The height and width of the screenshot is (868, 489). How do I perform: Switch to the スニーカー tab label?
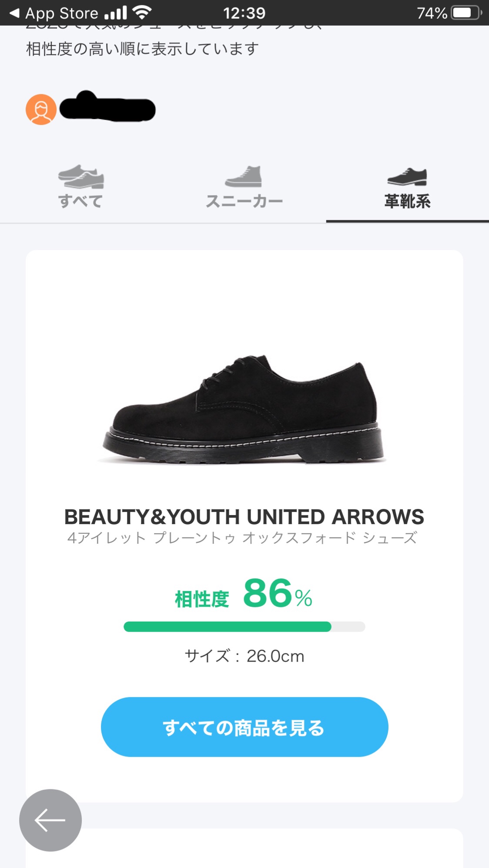244,201
